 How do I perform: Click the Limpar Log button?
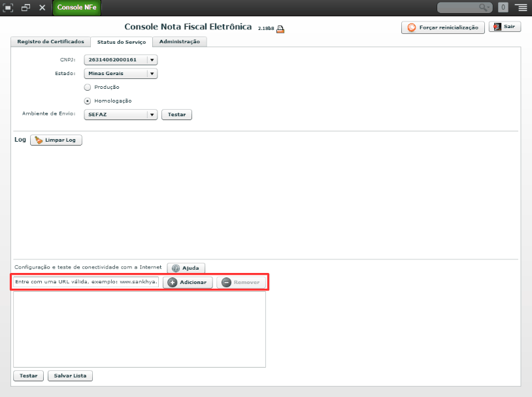[56, 140]
